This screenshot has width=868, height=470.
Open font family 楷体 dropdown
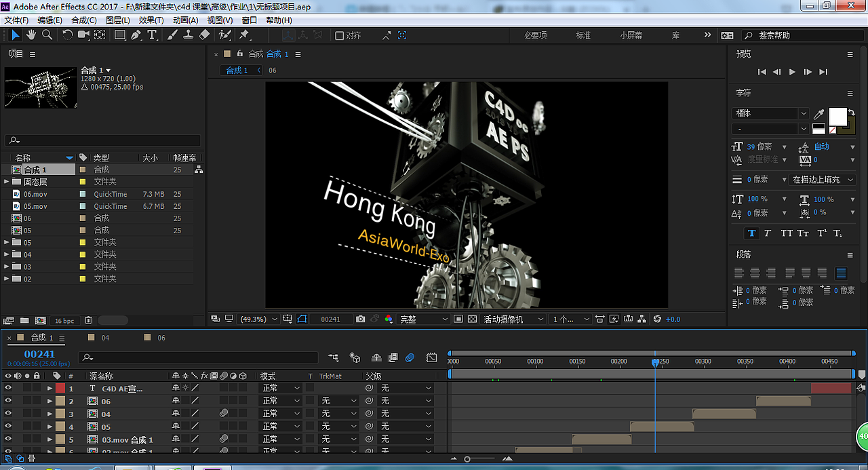(770, 113)
